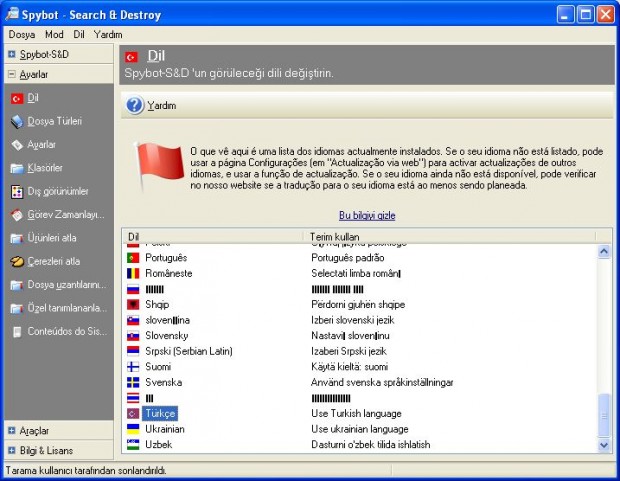The width and height of the screenshot is (620, 481).
Task: Click the Ürünleri atla icon
Action: pos(17,239)
